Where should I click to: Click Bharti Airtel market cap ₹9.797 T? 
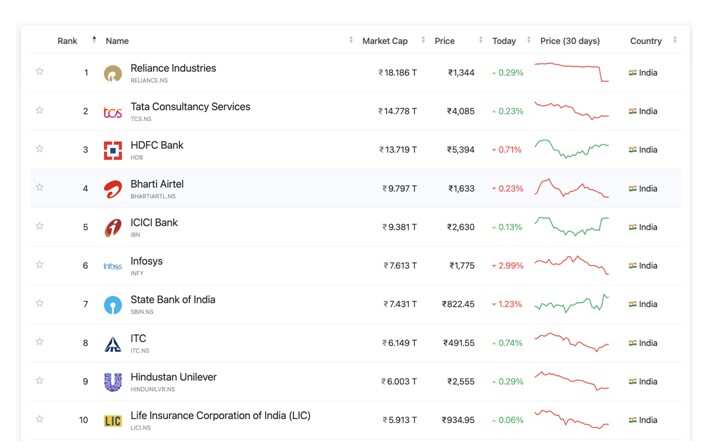click(x=399, y=189)
